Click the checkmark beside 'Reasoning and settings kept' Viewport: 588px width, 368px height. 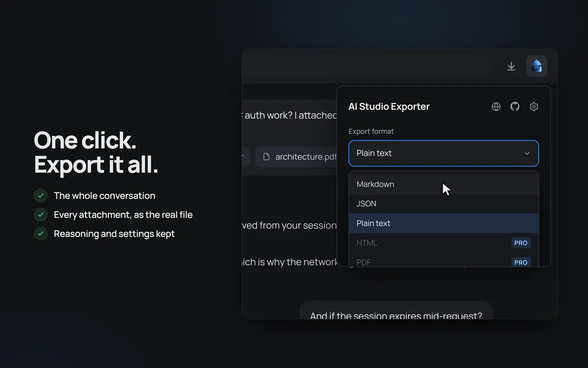coord(41,234)
